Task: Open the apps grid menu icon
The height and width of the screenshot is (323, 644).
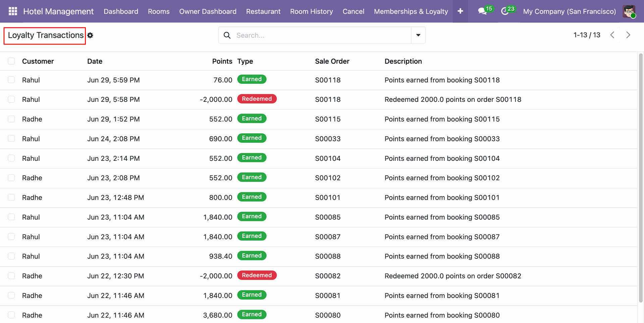Action: [x=13, y=11]
